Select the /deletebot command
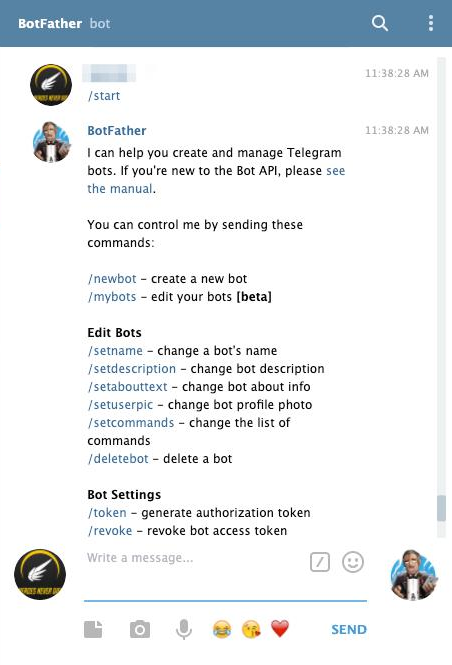452x665 pixels. (x=118, y=458)
